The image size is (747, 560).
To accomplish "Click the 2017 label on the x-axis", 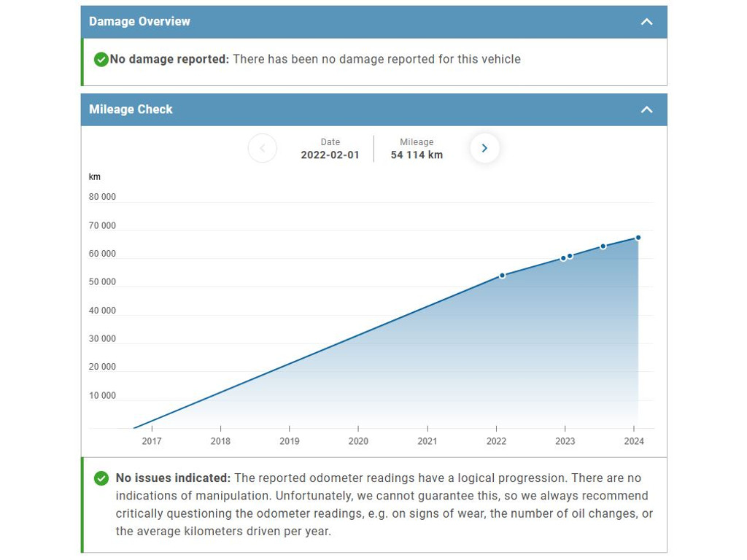I will 152,441.
